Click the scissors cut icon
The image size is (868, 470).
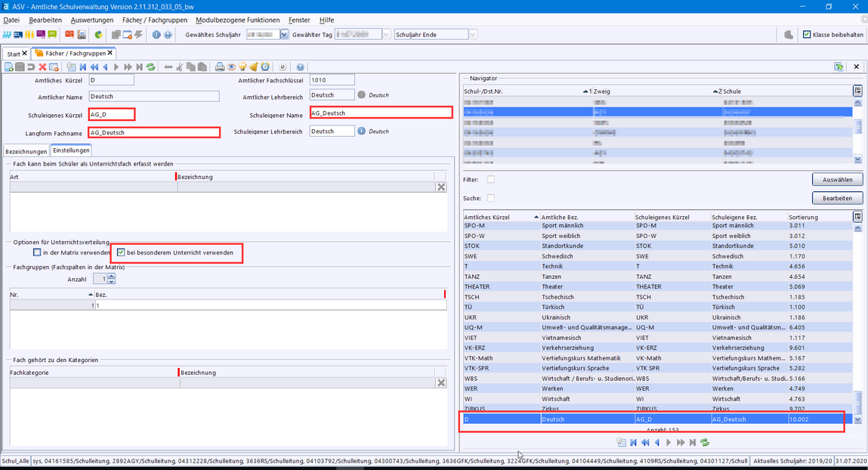coord(180,67)
